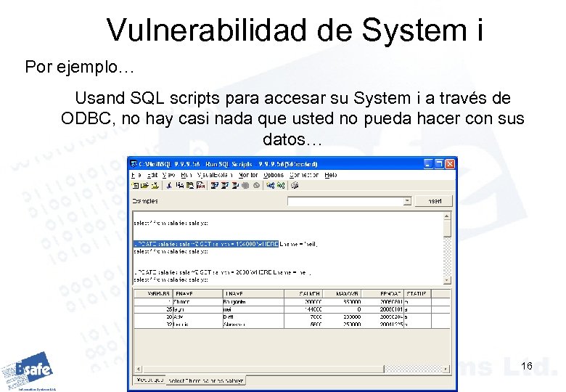566x392 pixels.
Task: Select the SALMTH cell showing 5600
Action: click(x=303, y=324)
